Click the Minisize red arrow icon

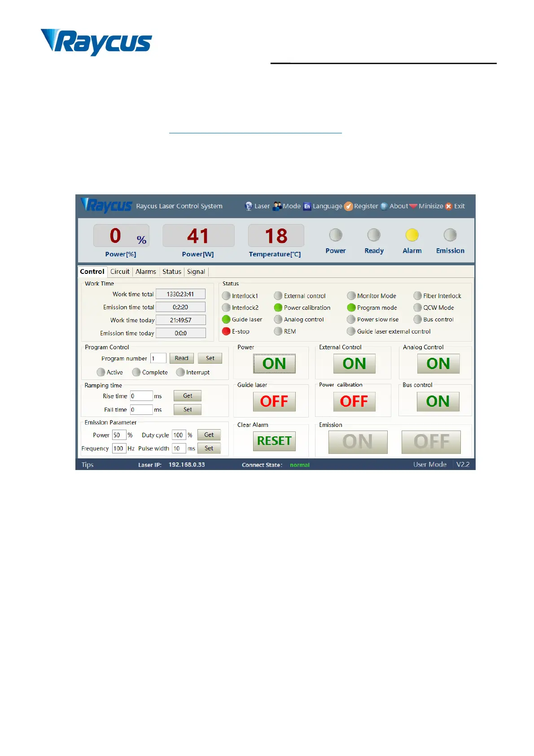pos(413,206)
